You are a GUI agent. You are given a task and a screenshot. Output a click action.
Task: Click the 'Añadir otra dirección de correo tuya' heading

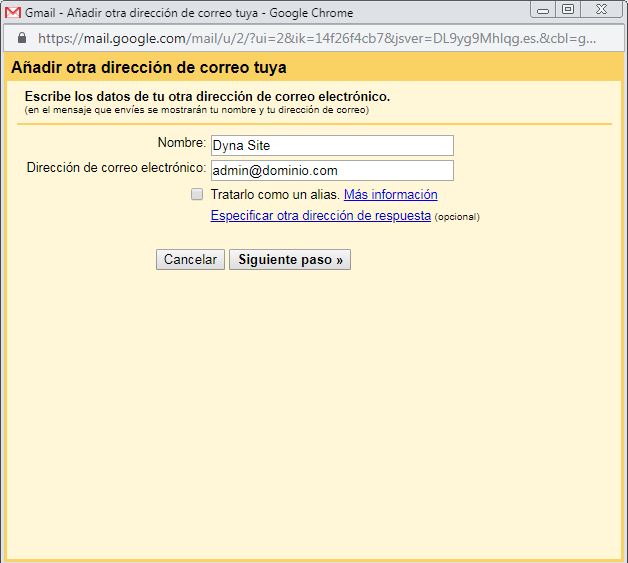[148, 69]
